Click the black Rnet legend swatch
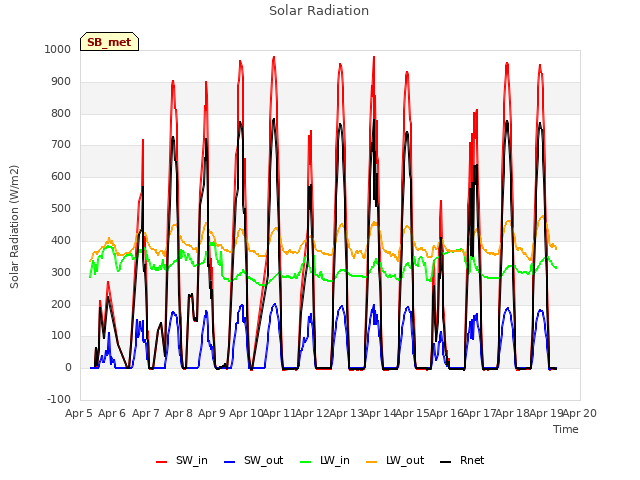Image resolution: width=640 pixels, height=480 pixels. coord(445,462)
